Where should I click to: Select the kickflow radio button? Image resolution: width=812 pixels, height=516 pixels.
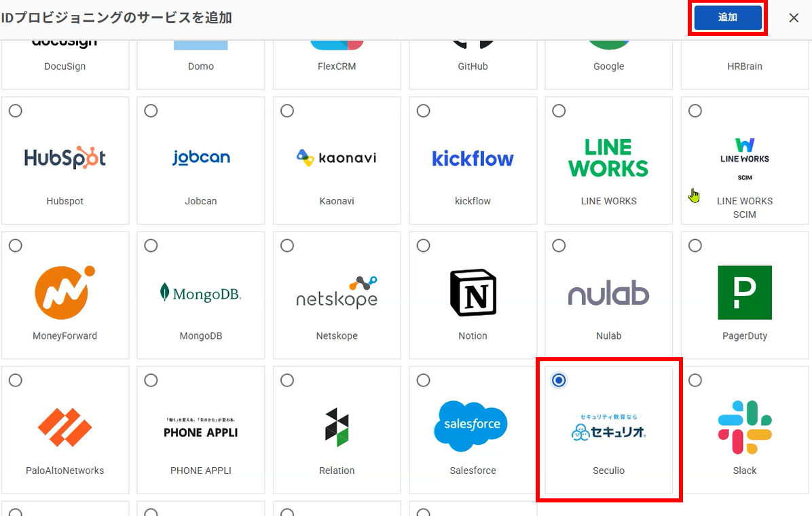(424, 111)
